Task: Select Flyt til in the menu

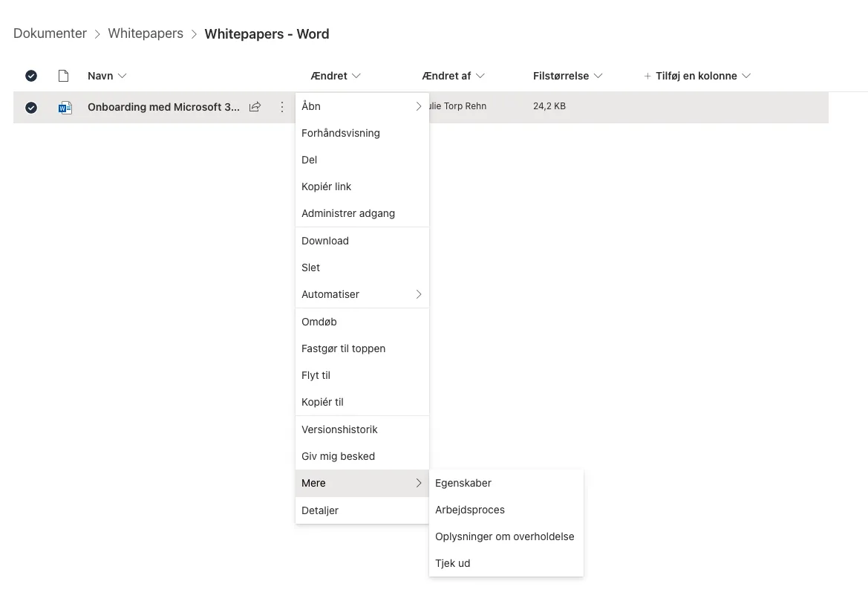Action: coord(362,375)
